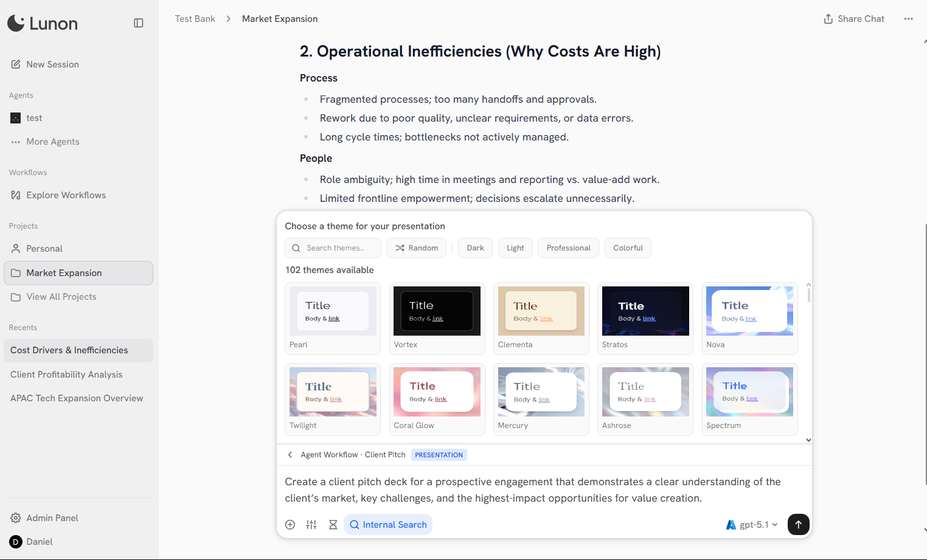Toggle the Internal Search option
The width and height of the screenshot is (927, 560).
click(x=388, y=525)
